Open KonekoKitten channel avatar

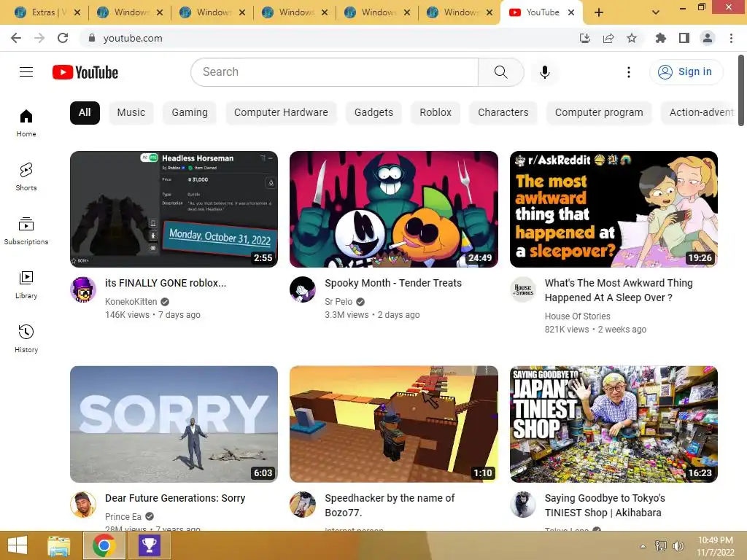click(x=83, y=289)
